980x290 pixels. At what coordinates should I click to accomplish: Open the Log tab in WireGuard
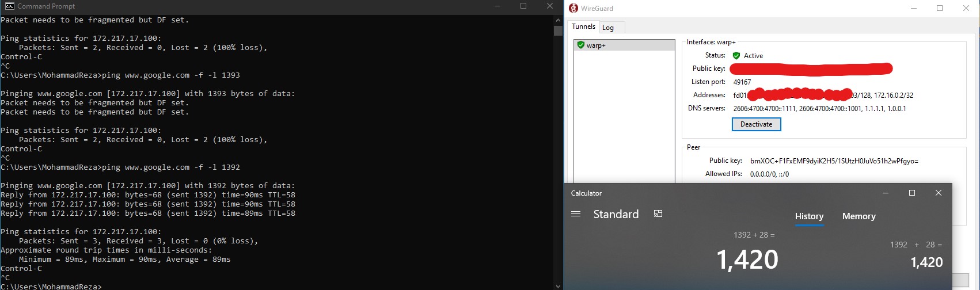(608, 28)
